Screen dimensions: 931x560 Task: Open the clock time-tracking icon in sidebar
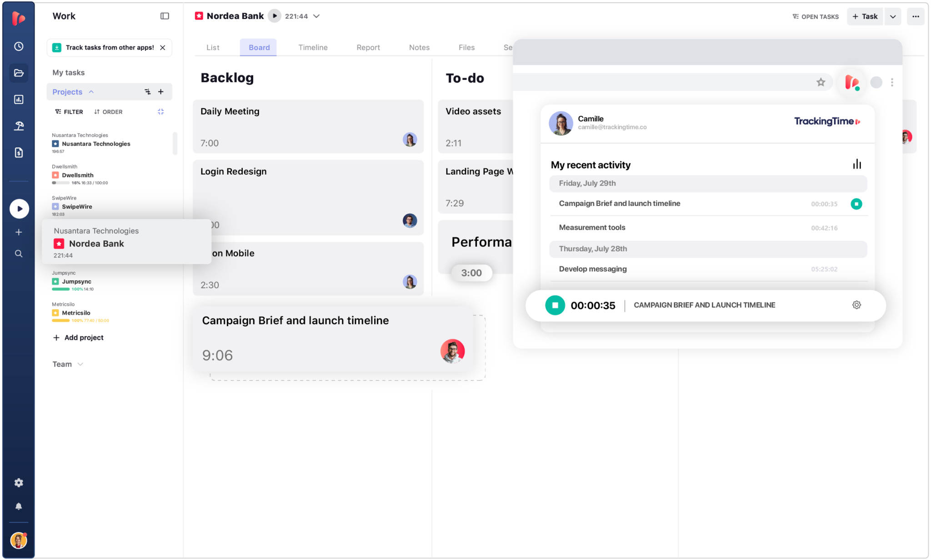[x=19, y=46]
